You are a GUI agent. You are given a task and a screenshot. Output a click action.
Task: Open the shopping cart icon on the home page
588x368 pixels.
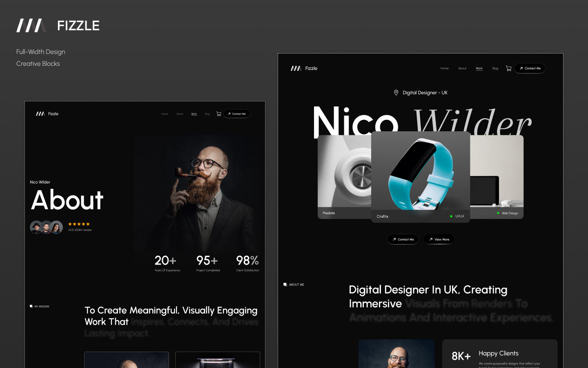tap(508, 68)
